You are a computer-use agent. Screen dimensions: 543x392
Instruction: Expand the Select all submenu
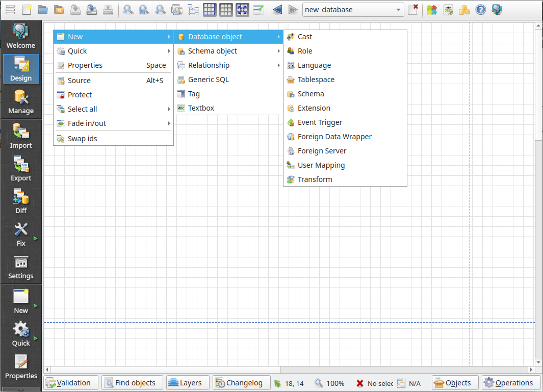click(x=113, y=109)
